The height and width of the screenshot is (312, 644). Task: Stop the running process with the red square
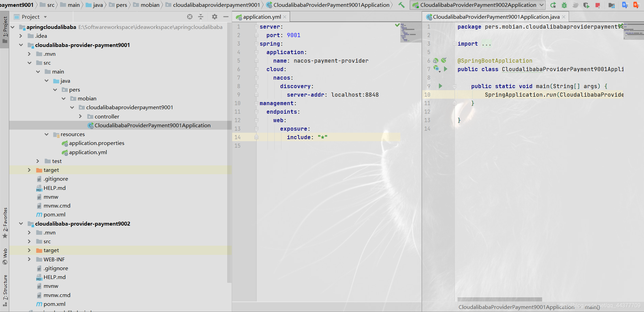[597, 5]
